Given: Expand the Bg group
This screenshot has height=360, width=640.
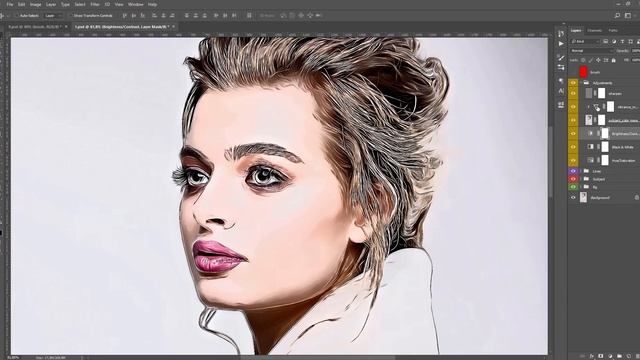Looking at the screenshot, I should click(581, 187).
